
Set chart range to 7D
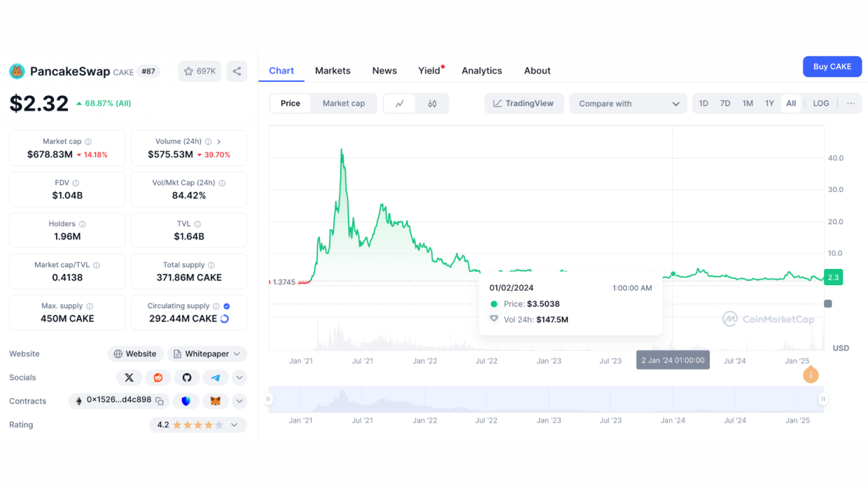(x=725, y=104)
